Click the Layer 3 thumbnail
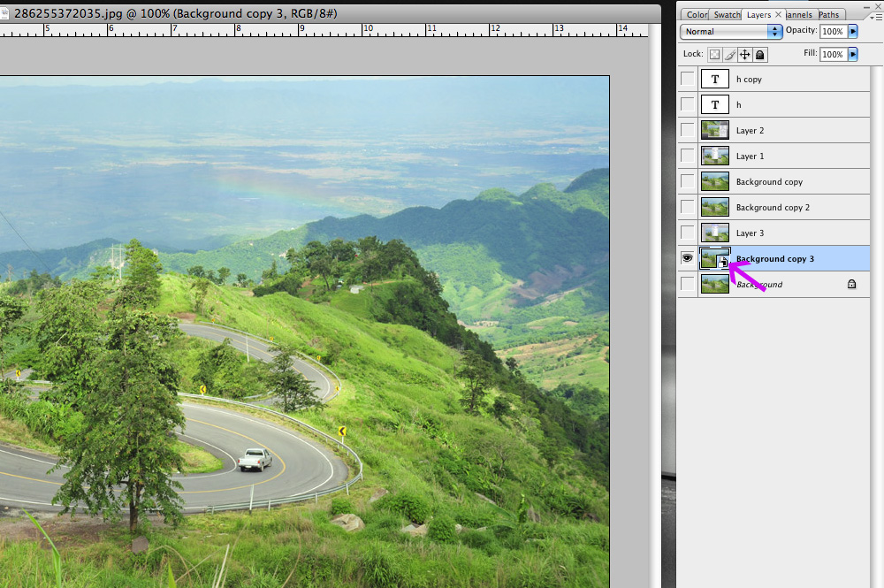 [x=714, y=233]
